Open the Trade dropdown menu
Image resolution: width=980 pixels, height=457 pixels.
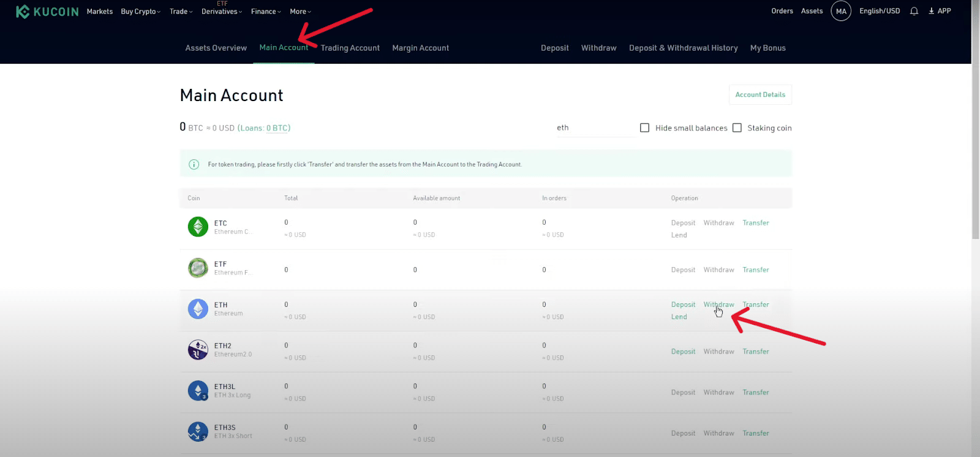click(181, 12)
